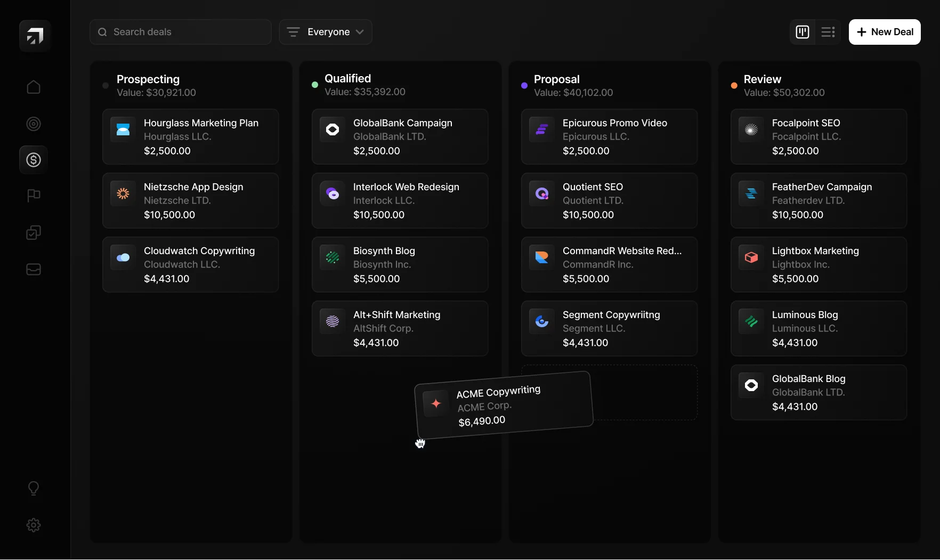Click the filter lines icon beside Everyone
The image size is (940, 560).
click(x=293, y=32)
